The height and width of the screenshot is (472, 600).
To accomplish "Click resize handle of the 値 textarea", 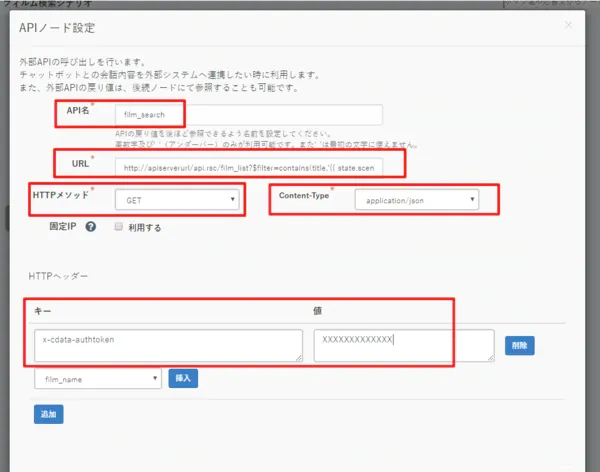I will pyautogui.click(x=490, y=357).
